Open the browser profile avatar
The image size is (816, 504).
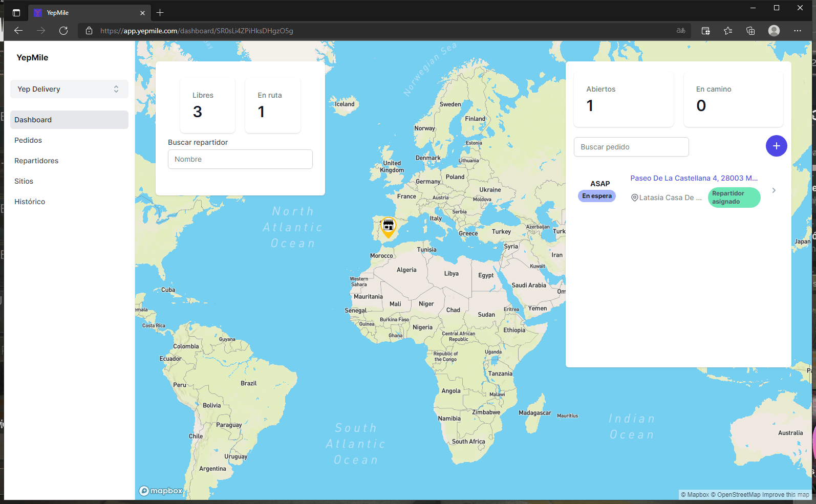774,31
